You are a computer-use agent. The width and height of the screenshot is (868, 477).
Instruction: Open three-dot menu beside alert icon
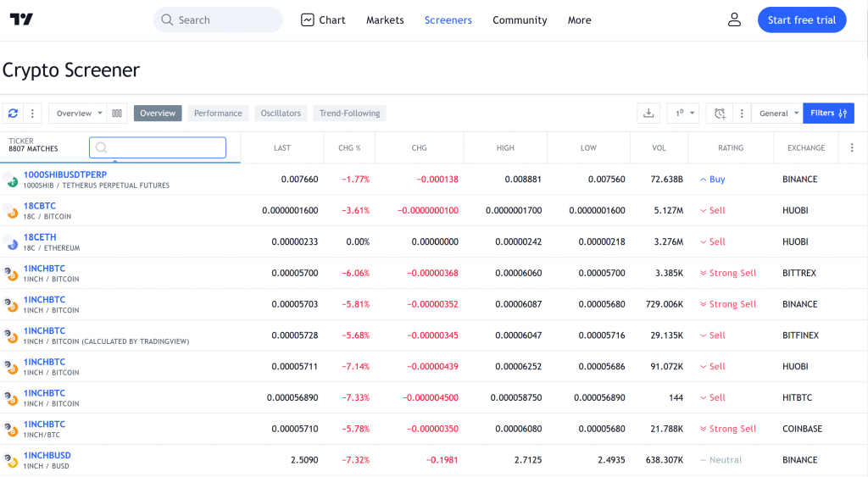pos(742,113)
